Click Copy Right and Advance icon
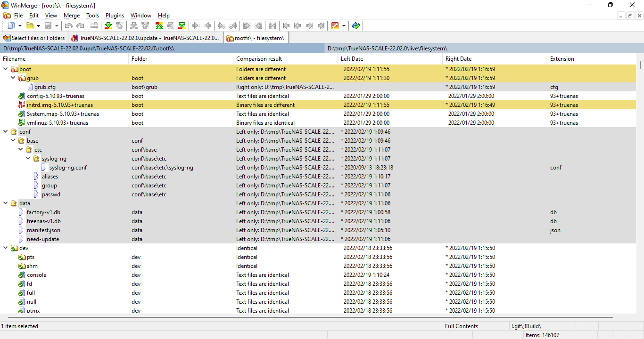 point(221,25)
